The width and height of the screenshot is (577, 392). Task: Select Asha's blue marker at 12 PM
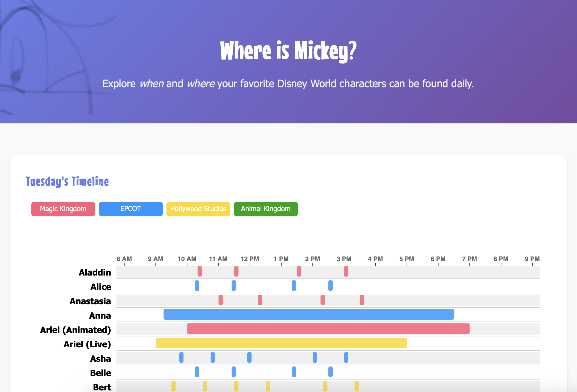point(249,357)
